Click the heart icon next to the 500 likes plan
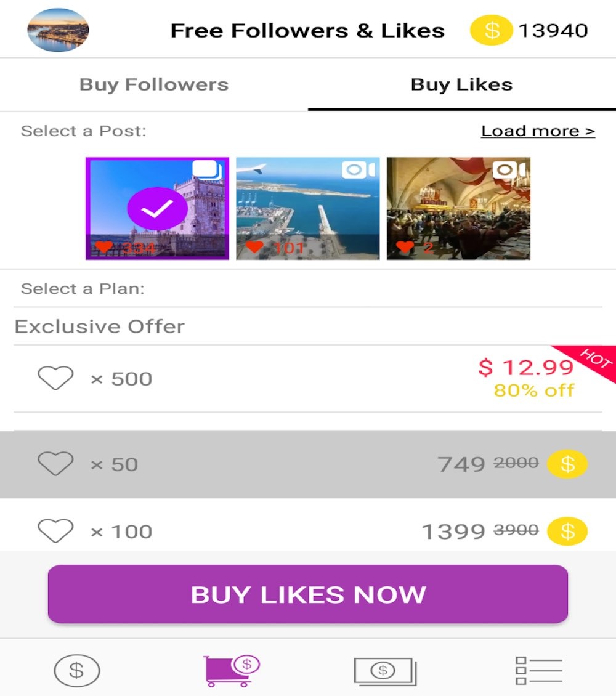The width and height of the screenshot is (616, 696). pyautogui.click(x=55, y=378)
